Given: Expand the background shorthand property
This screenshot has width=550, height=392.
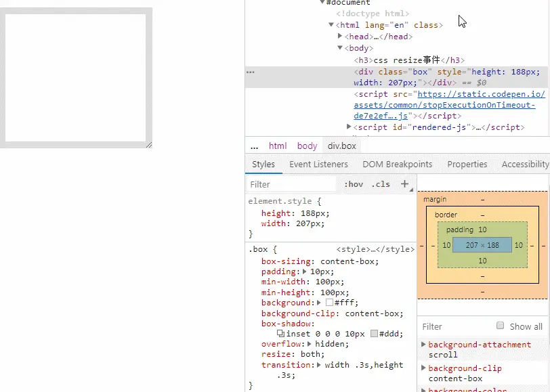Looking at the screenshot, I should click(x=319, y=303).
